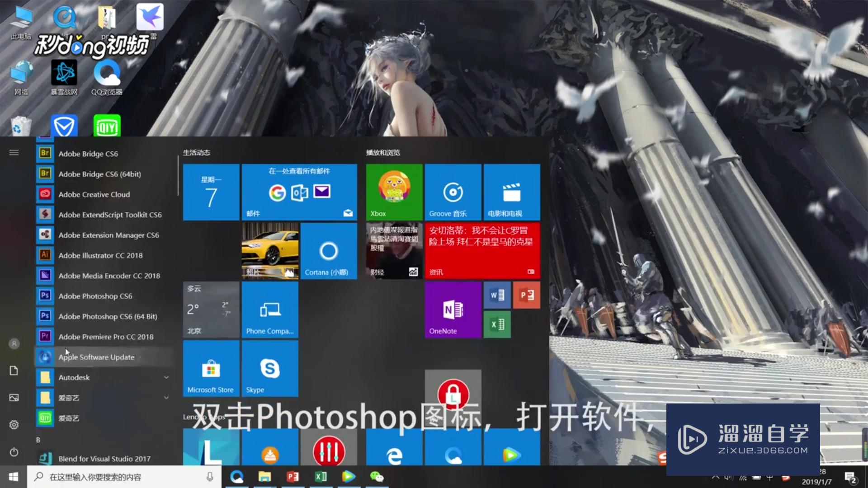Open Adobe Photoshop CS6 (64 Bit) app
The width and height of the screenshot is (868, 488).
tap(108, 316)
